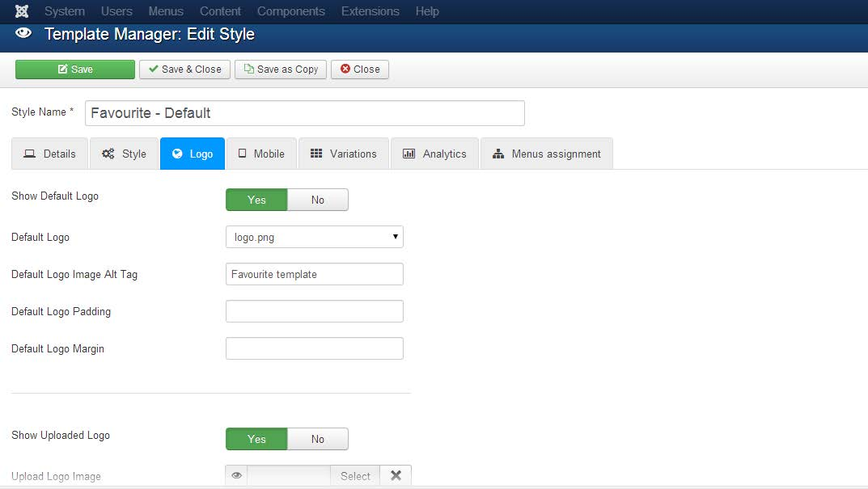The image size is (868, 489).
Task: Switch to the Analytics tab
Action: point(434,154)
